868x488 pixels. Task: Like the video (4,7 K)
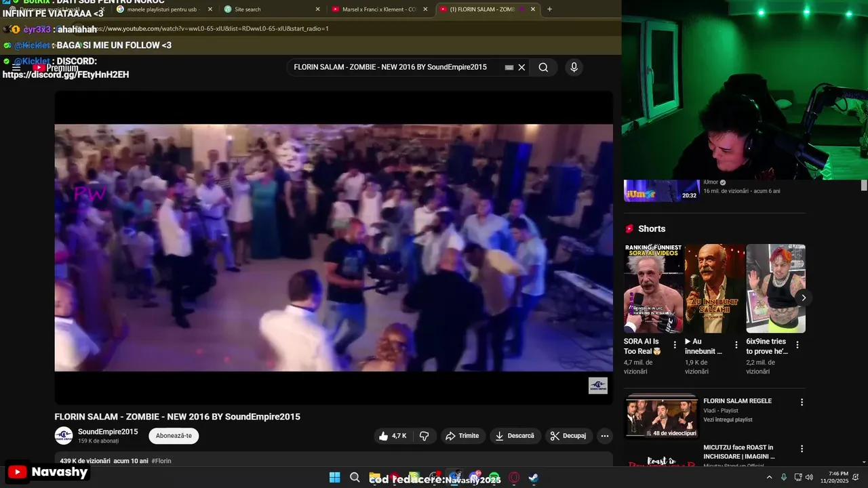click(x=393, y=436)
